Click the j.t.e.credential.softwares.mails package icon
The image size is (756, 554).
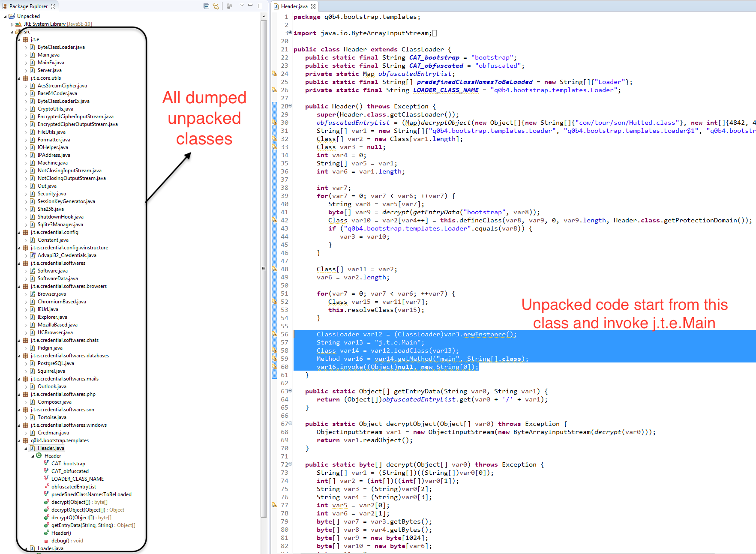click(25, 379)
